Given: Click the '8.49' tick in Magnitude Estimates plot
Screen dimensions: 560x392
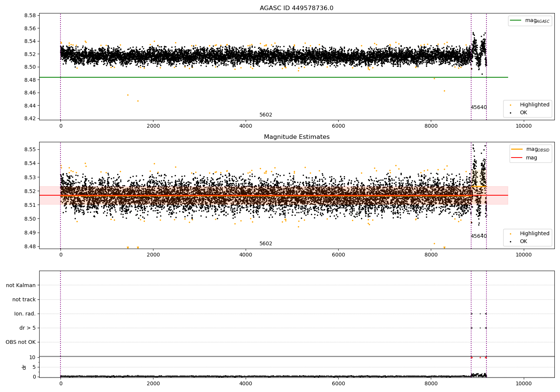Looking at the screenshot, I should point(30,233).
